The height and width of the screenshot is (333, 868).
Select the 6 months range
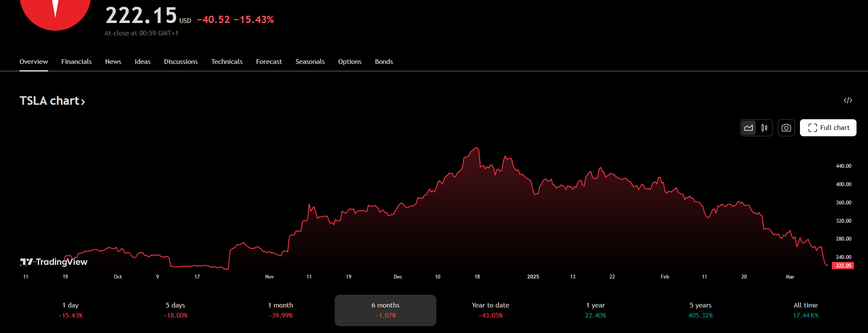[x=385, y=310]
